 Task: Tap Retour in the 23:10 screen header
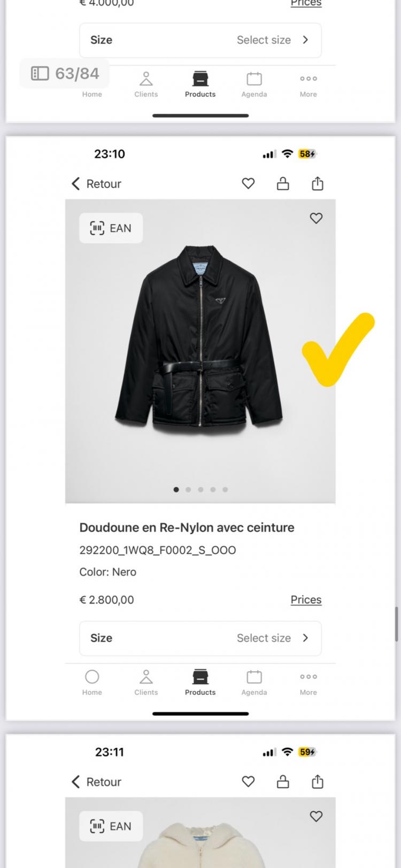tap(97, 183)
